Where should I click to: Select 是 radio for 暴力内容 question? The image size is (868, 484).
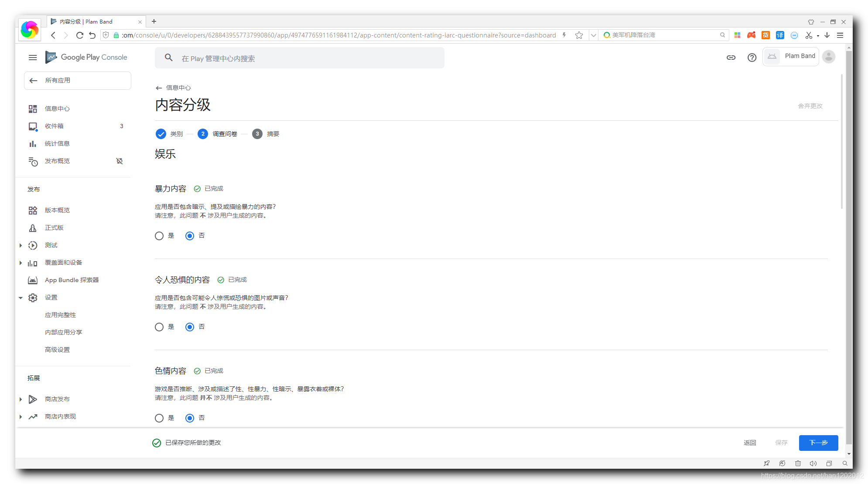[x=159, y=236]
